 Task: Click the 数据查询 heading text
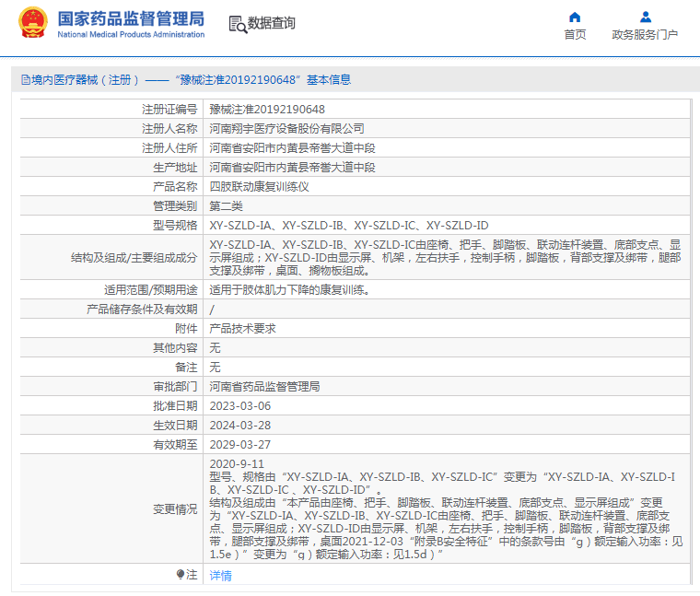point(272,24)
